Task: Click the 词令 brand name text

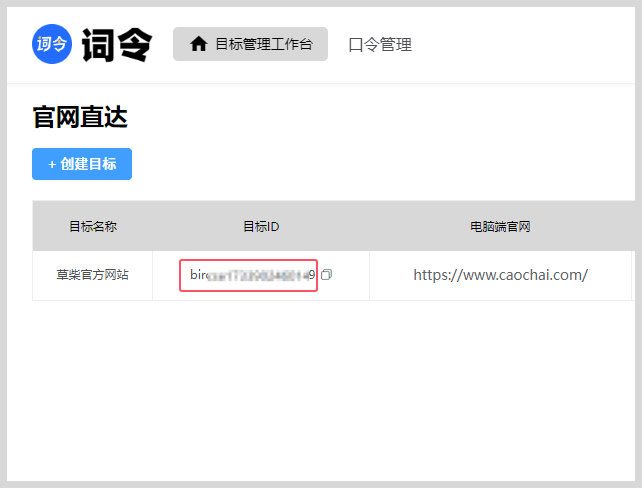Action: pyautogui.click(x=117, y=45)
